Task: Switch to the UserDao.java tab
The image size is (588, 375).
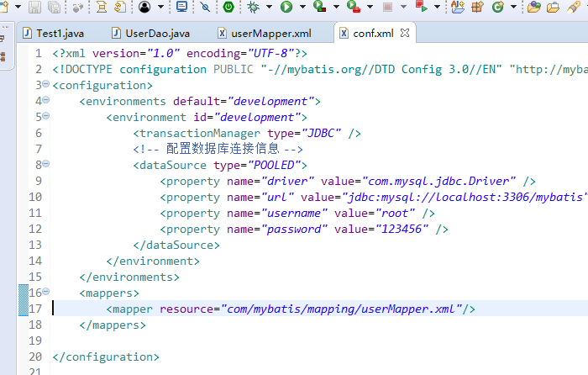Action: click(156, 34)
